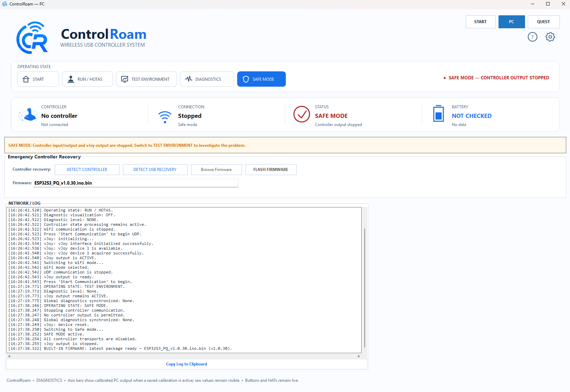This screenshot has width=570, height=392.
Task: Open the settings gear icon
Action: point(550,37)
